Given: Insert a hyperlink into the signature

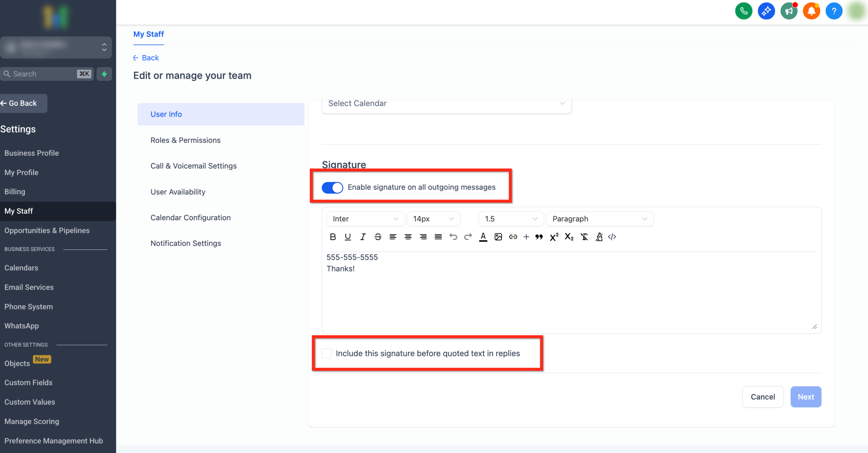Looking at the screenshot, I should coord(513,237).
